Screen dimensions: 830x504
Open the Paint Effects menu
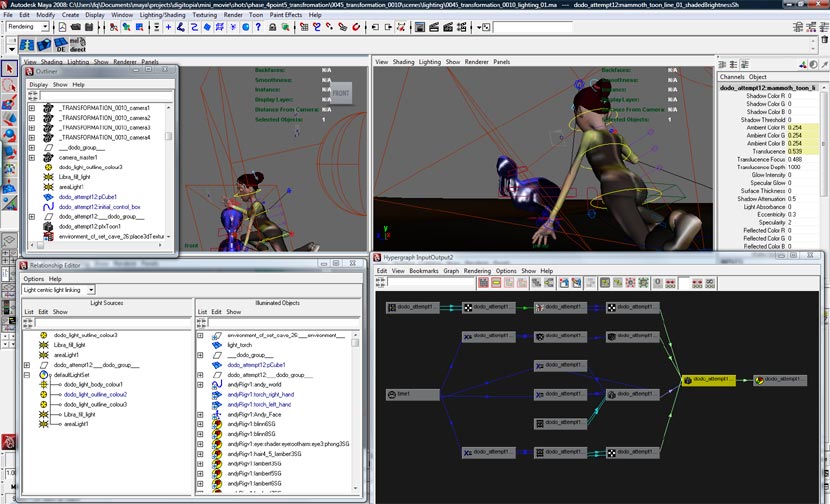click(x=286, y=15)
